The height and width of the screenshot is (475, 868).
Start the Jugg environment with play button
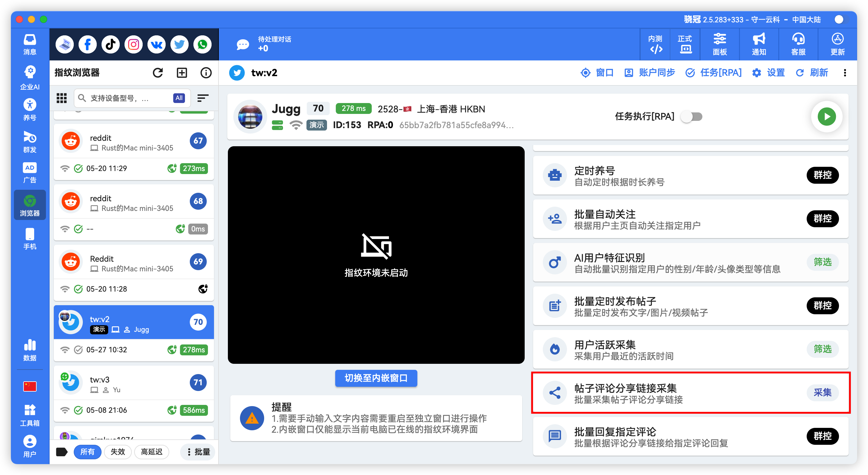tap(827, 117)
